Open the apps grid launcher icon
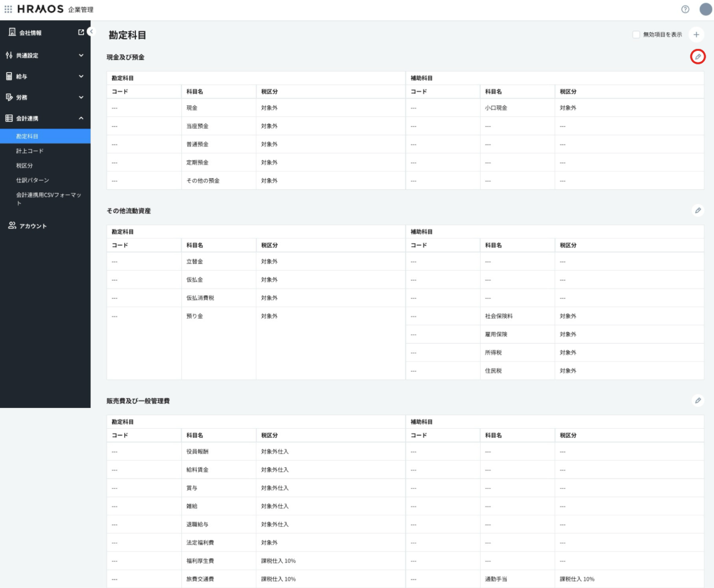The width and height of the screenshot is (714, 588). pos(8,10)
